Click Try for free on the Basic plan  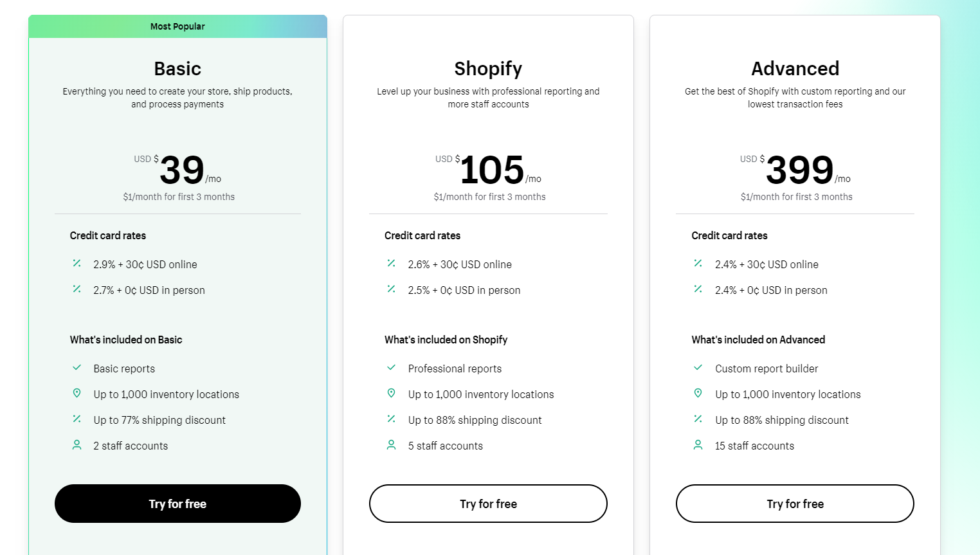coord(177,504)
